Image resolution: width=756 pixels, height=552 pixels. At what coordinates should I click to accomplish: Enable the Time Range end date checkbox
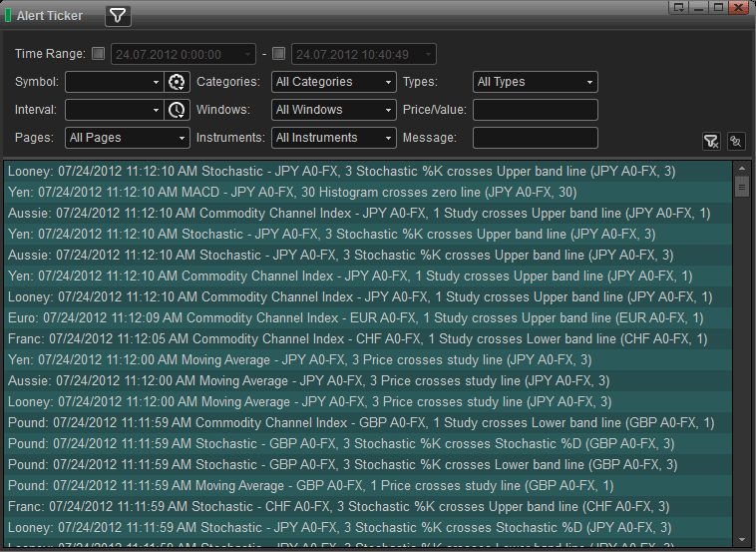279,54
